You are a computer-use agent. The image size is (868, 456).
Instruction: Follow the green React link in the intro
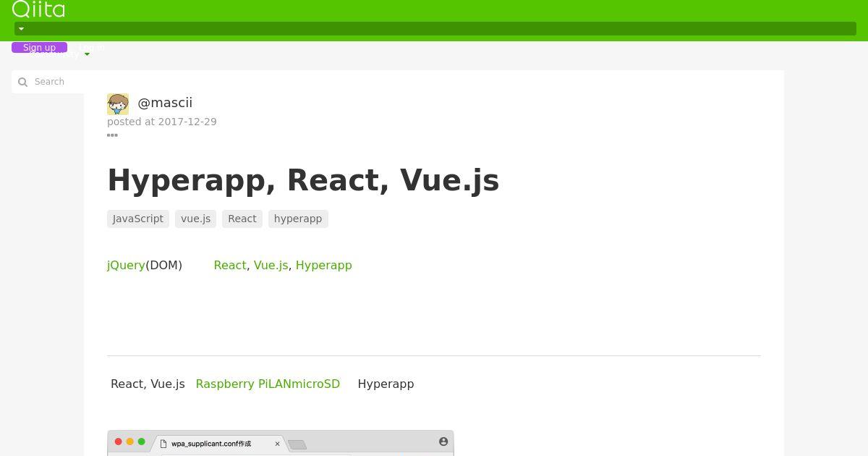pos(230,265)
